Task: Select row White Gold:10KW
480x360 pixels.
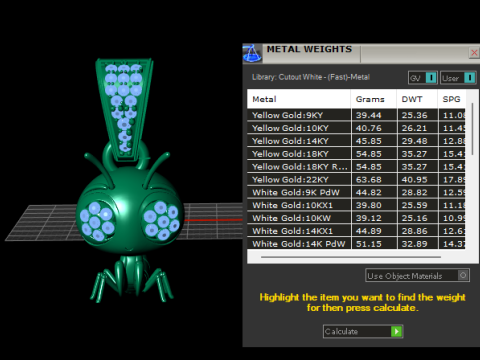Action: click(356, 218)
